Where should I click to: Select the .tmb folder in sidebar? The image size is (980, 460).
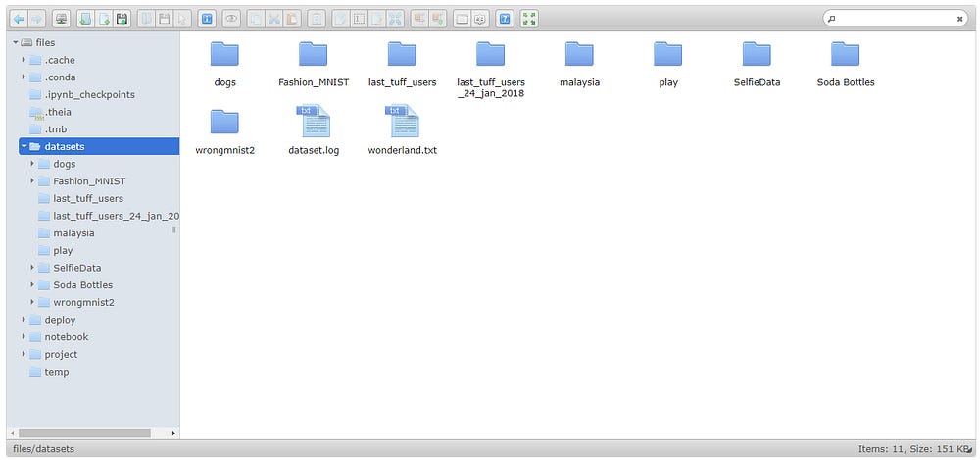coord(56,129)
